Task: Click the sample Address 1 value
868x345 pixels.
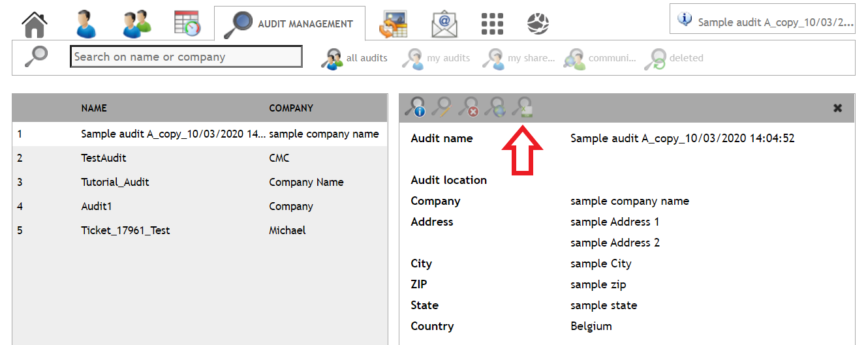Action: tap(615, 222)
